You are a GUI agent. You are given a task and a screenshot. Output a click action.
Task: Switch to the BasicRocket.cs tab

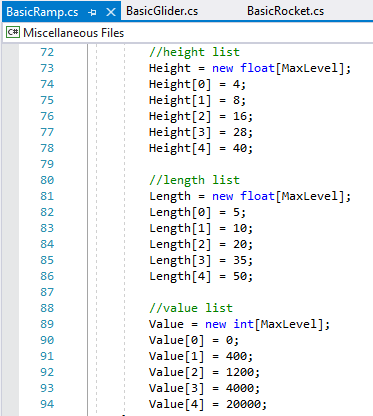[285, 11]
